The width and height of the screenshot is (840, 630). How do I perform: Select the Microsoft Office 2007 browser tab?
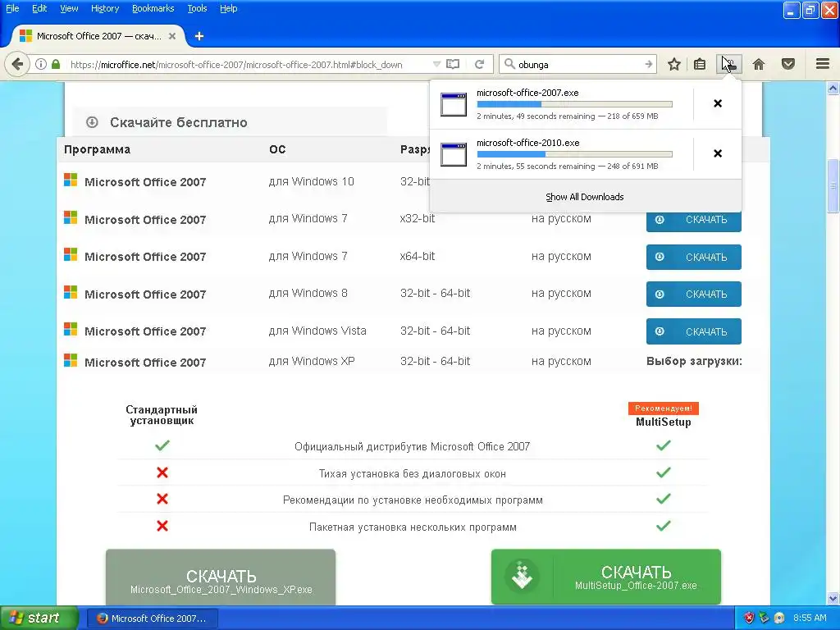point(98,36)
